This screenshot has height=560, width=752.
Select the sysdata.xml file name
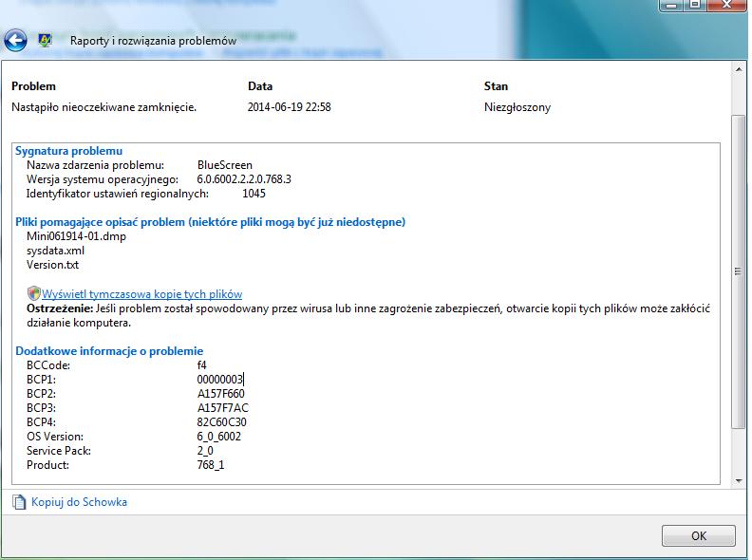coord(56,251)
